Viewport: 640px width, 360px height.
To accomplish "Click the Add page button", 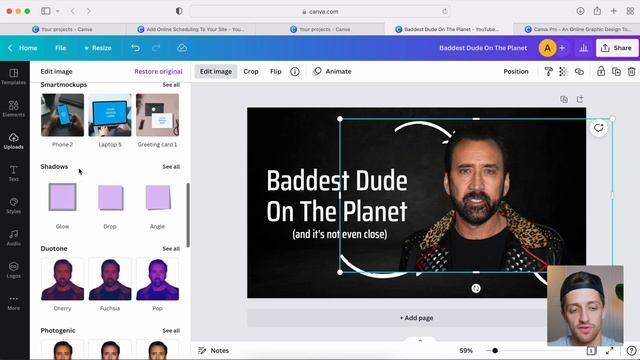I will pyautogui.click(x=416, y=318).
